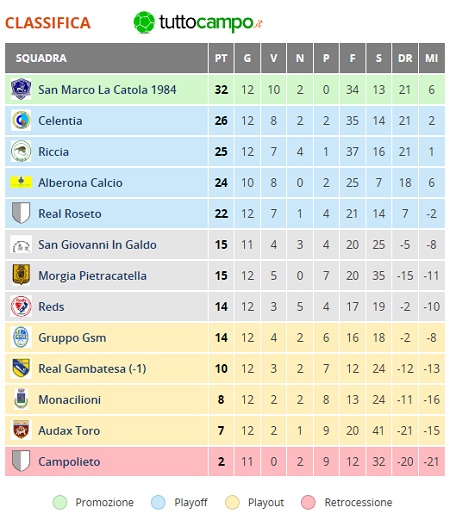Image resolution: width=450 pixels, height=520 pixels.
Task: Open the San Giovanni In Galdo team page
Action: 97,245
